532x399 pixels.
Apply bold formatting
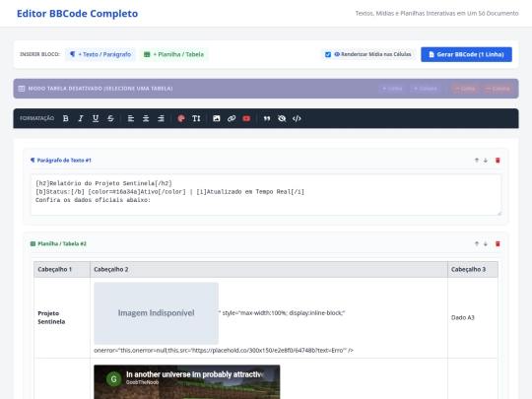point(65,118)
